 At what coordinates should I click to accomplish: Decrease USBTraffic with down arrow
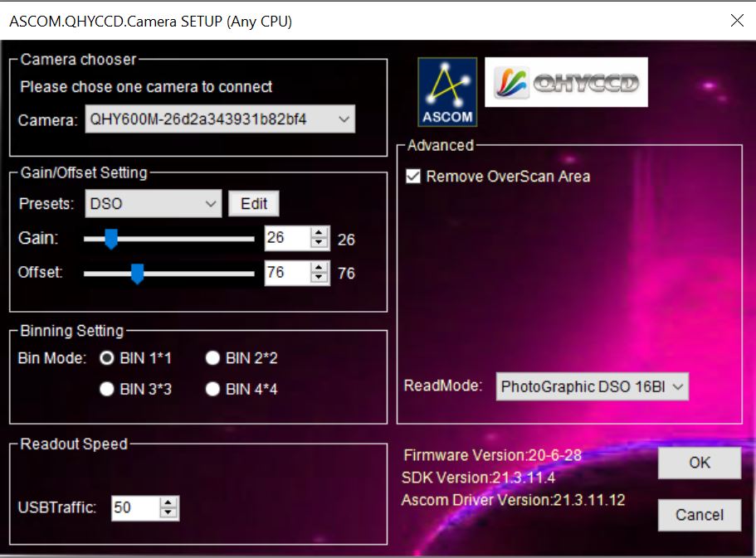(x=169, y=513)
